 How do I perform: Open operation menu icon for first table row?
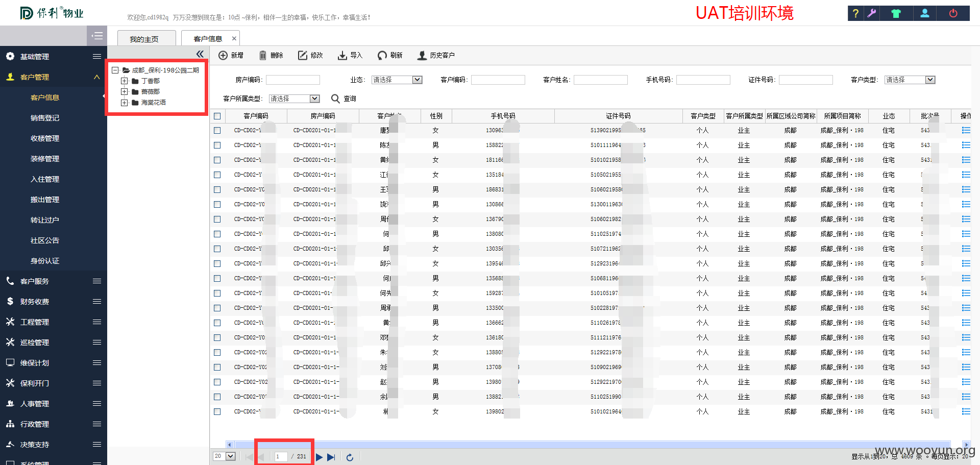[x=966, y=130]
